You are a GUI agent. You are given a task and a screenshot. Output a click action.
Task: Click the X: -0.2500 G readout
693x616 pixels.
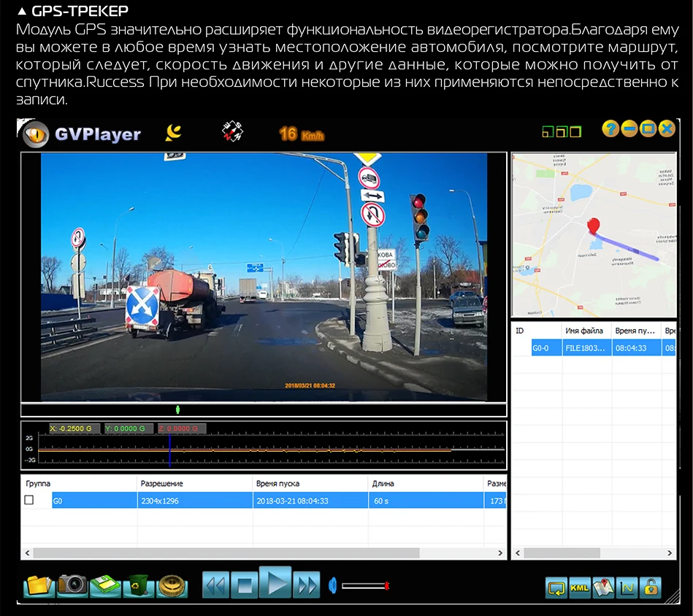pyautogui.click(x=74, y=428)
